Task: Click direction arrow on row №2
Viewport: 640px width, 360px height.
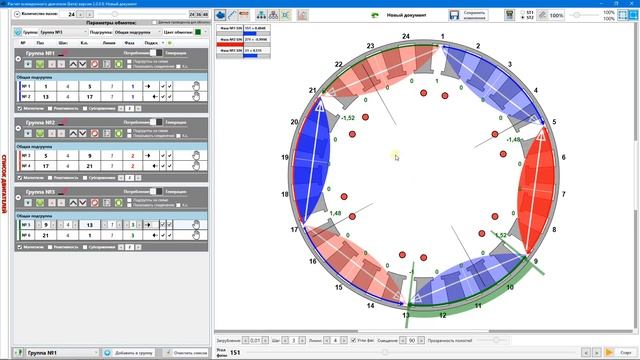Action: [155, 97]
